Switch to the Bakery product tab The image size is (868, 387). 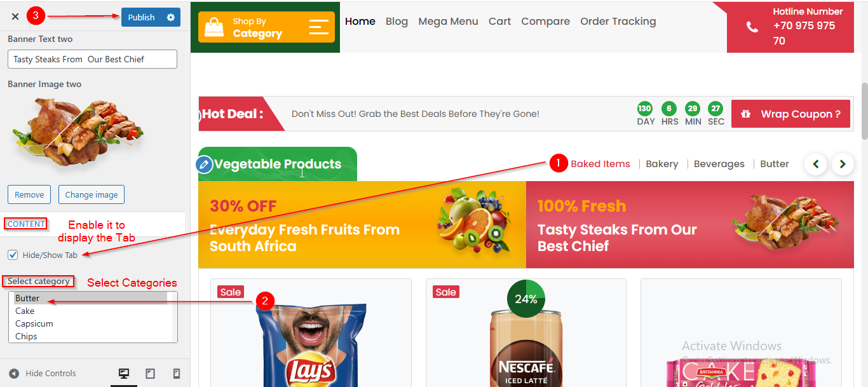point(662,164)
